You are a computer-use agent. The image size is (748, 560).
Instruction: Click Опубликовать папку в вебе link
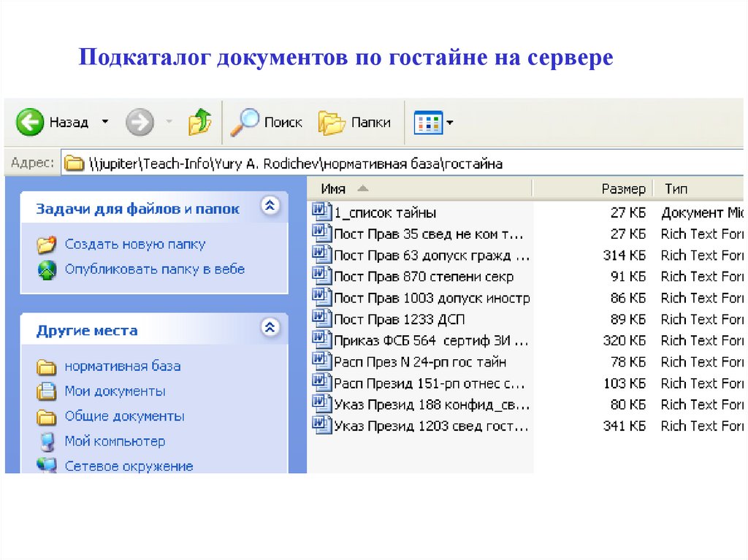click(x=155, y=269)
